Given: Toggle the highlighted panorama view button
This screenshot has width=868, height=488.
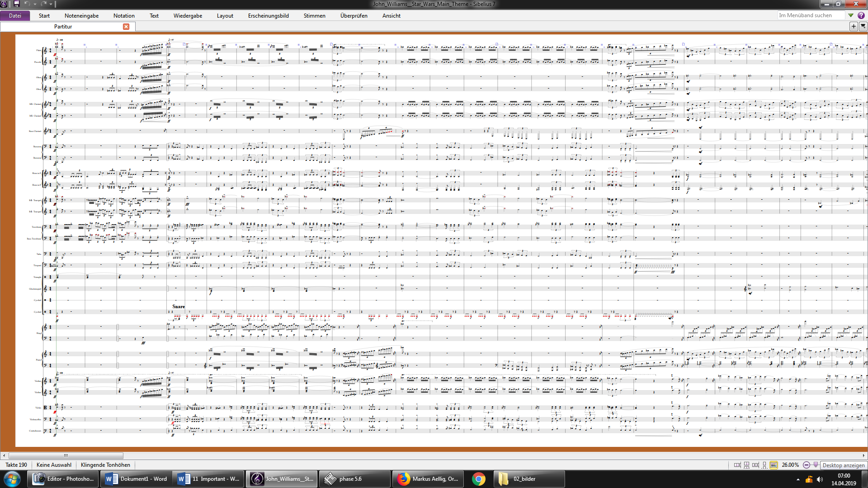Looking at the screenshot, I should (x=774, y=465).
